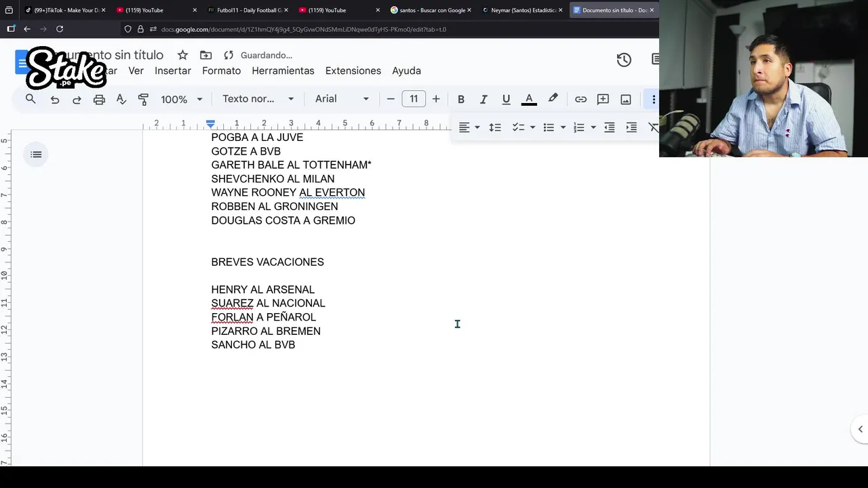The width and height of the screenshot is (868, 488).
Task: Move document with folder icon
Action: [206, 55]
